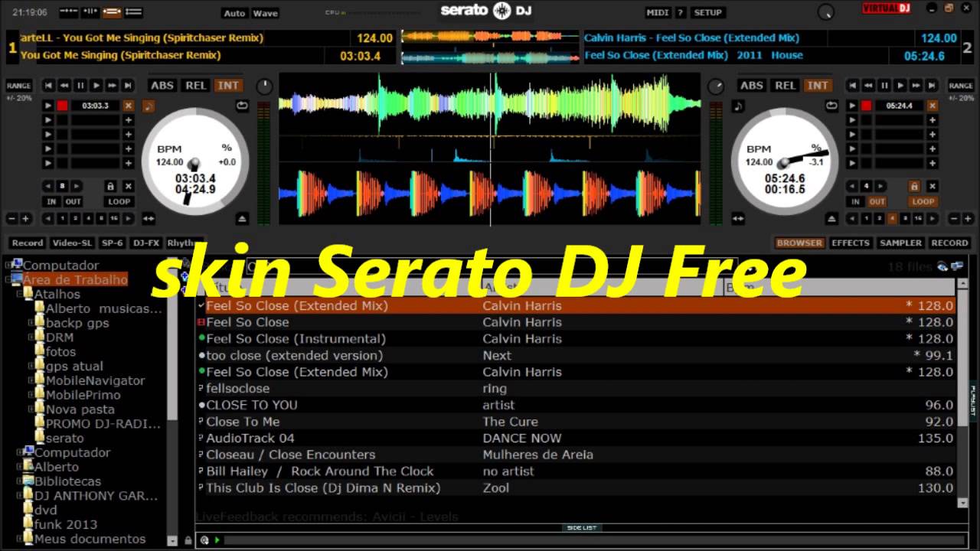The image size is (980, 551).
Task: Click the sync arrows icon on deck 2
Action: [x=739, y=219]
